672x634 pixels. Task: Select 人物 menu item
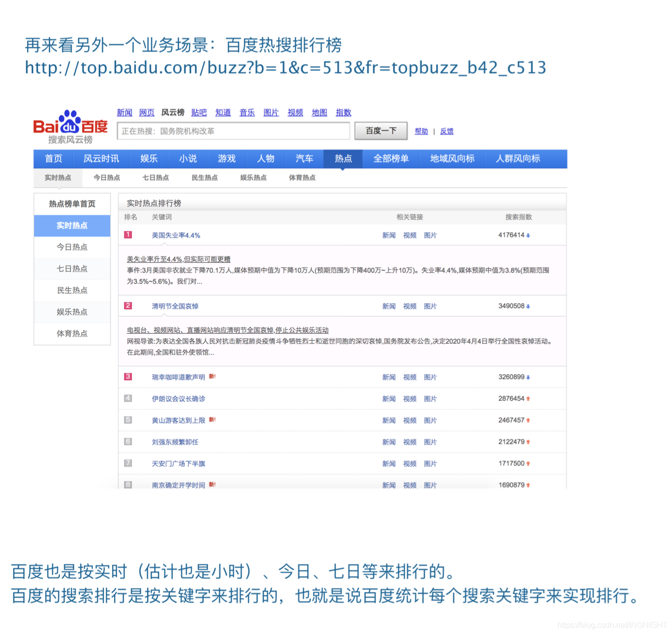tap(266, 158)
